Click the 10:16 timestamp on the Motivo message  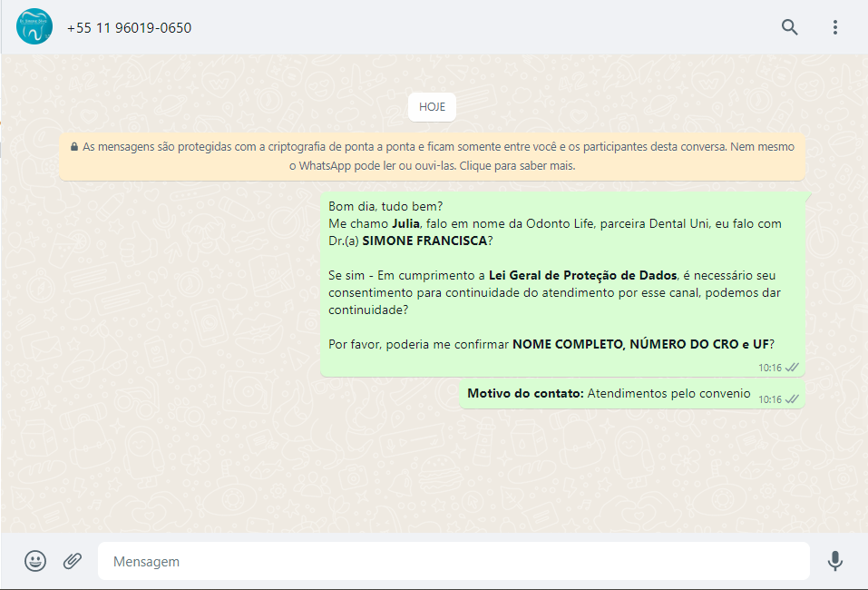pyautogui.click(x=769, y=399)
